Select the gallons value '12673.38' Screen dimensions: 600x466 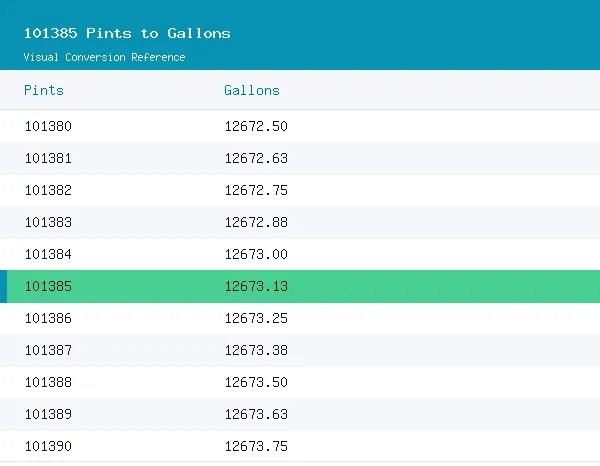click(256, 350)
